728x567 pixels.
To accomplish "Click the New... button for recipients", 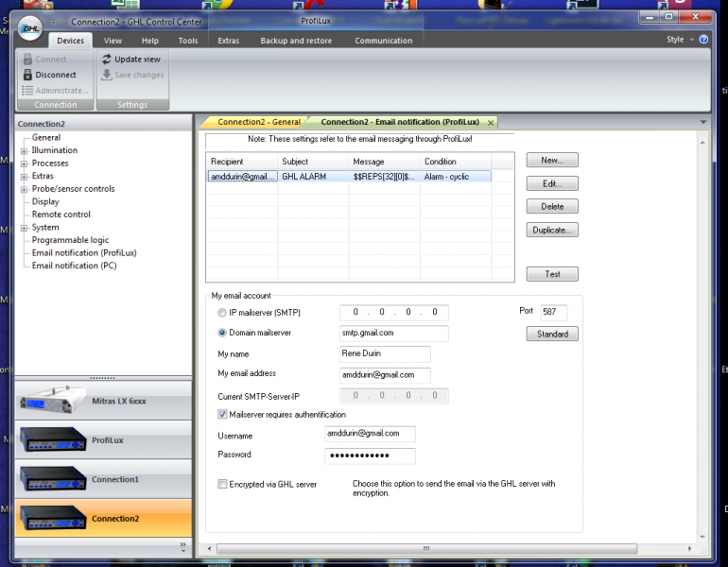I will [x=552, y=161].
